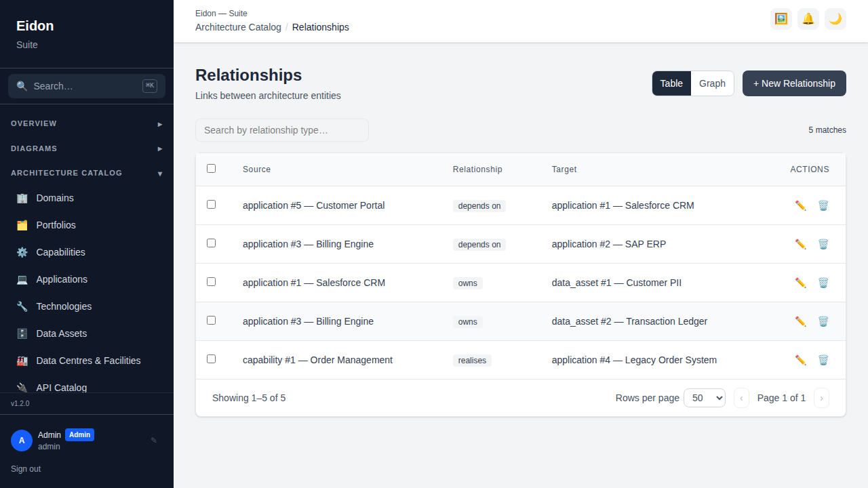Click the Technologies wrench icon

point(22,306)
